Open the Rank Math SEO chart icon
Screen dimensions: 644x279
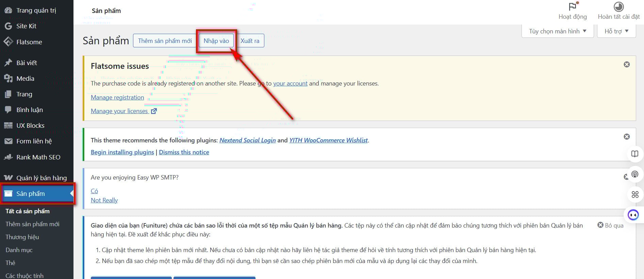click(8, 157)
